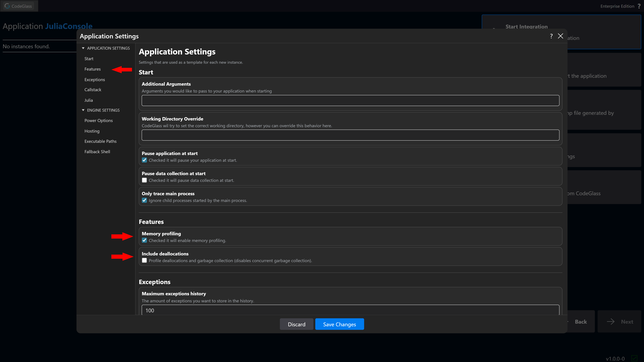Enable Pause data collection at start
Viewport: 644px width, 362px height.
tap(144, 180)
